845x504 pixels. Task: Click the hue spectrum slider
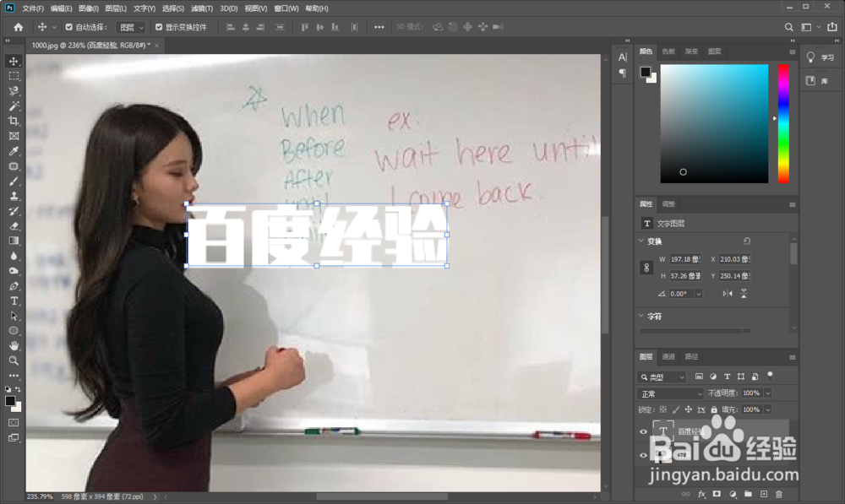pos(783,124)
